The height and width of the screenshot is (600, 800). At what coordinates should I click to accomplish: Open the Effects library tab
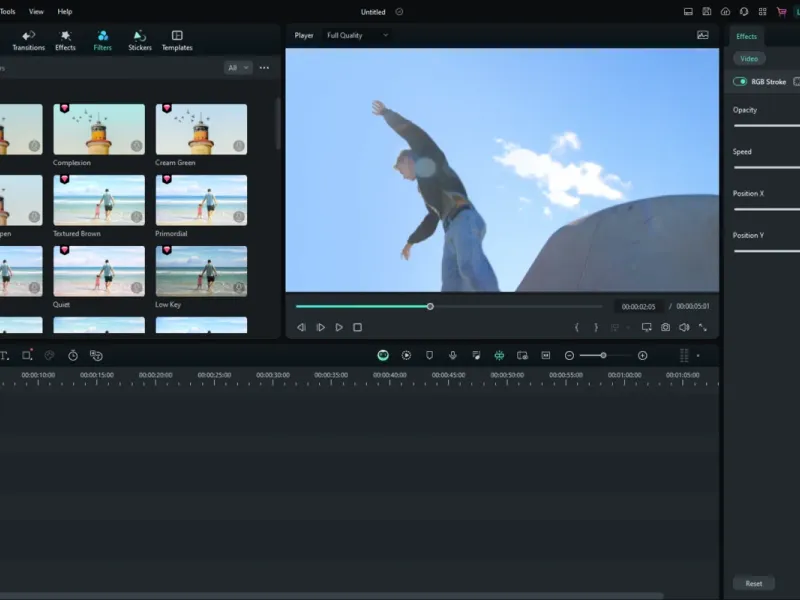65,40
